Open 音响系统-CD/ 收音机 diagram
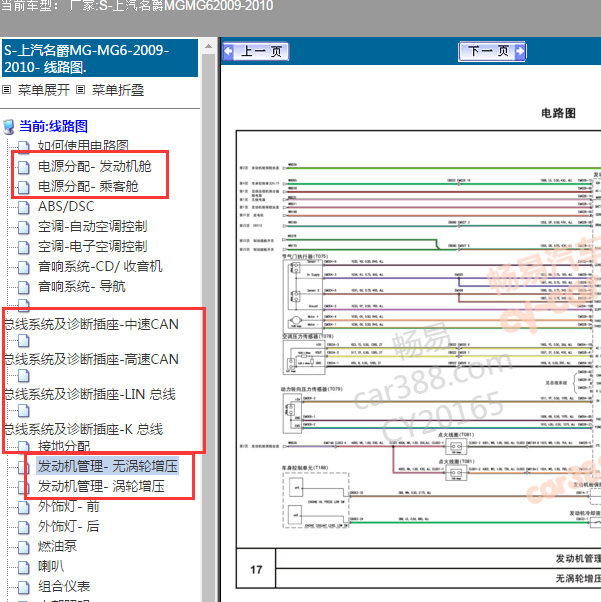The height and width of the screenshot is (602, 601). [100, 266]
